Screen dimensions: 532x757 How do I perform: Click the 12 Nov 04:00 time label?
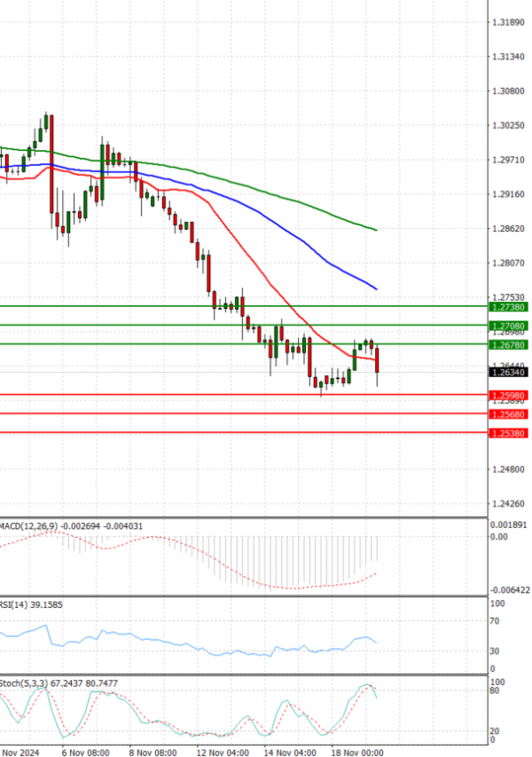(x=223, y=753)
